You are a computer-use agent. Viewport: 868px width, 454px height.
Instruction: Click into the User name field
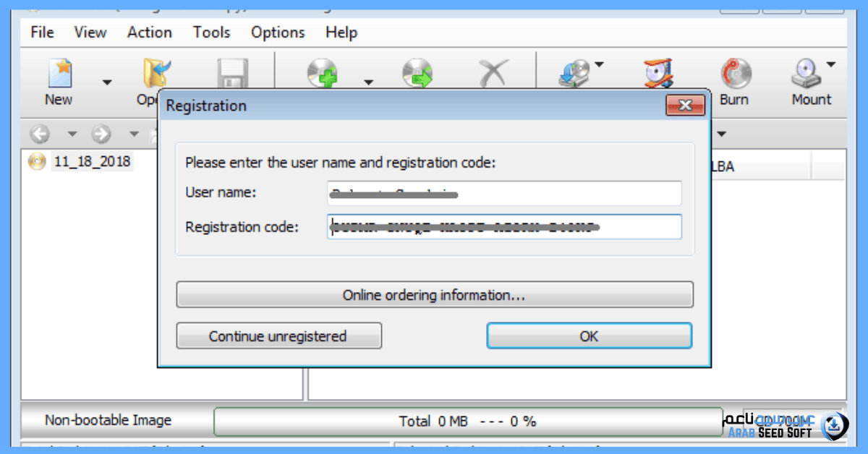click(x=504, y=194)
